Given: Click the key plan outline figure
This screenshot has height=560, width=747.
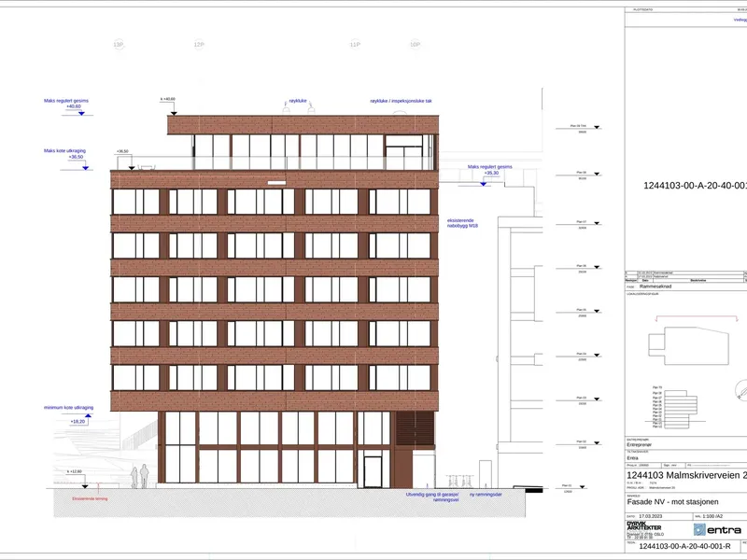Looking at the screenshot, I should [x=689, y=345].
